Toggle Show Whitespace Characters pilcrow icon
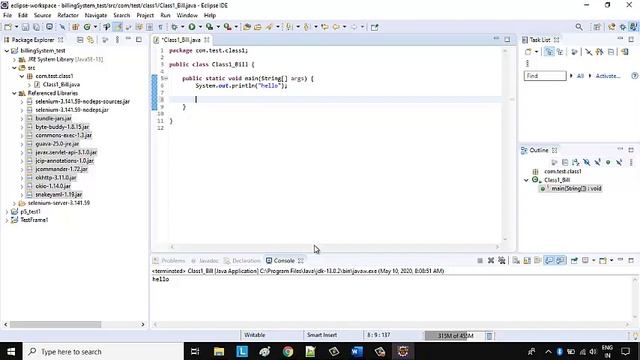640x360 pixels. 160,27
